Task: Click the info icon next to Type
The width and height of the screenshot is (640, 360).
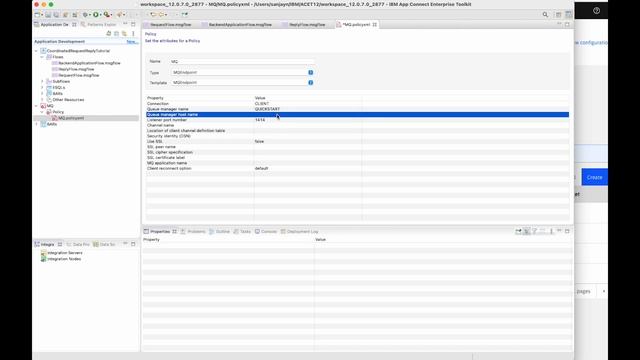Action: [311, 72]
